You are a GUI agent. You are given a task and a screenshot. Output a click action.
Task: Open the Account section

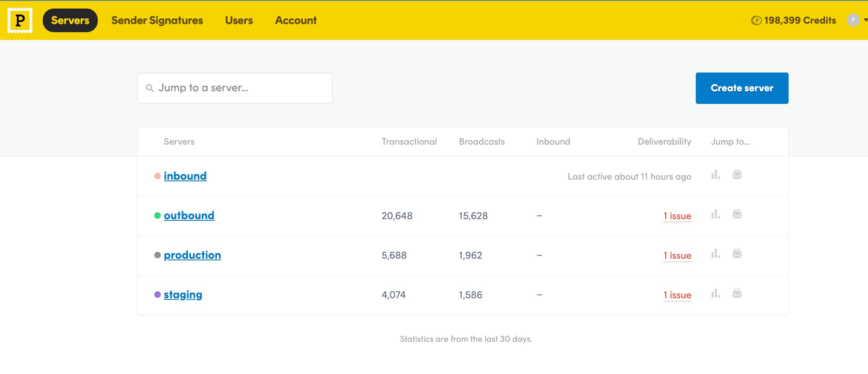click(296, 20)
